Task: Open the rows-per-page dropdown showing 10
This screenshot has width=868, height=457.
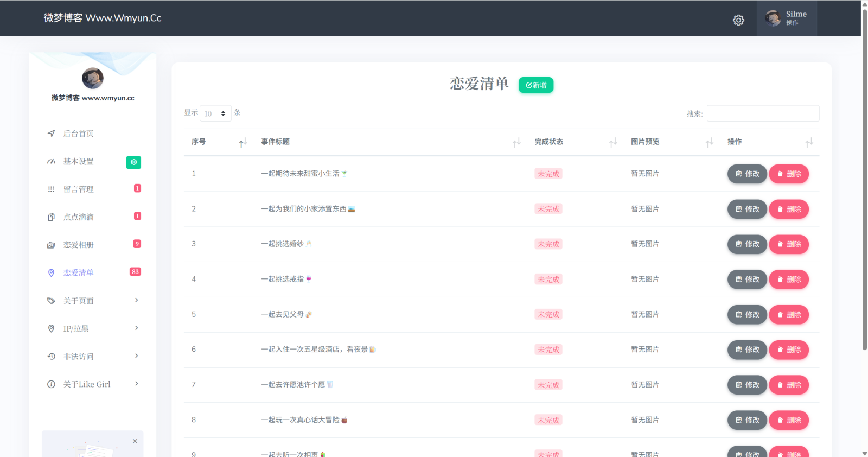Action: [215, 113]
